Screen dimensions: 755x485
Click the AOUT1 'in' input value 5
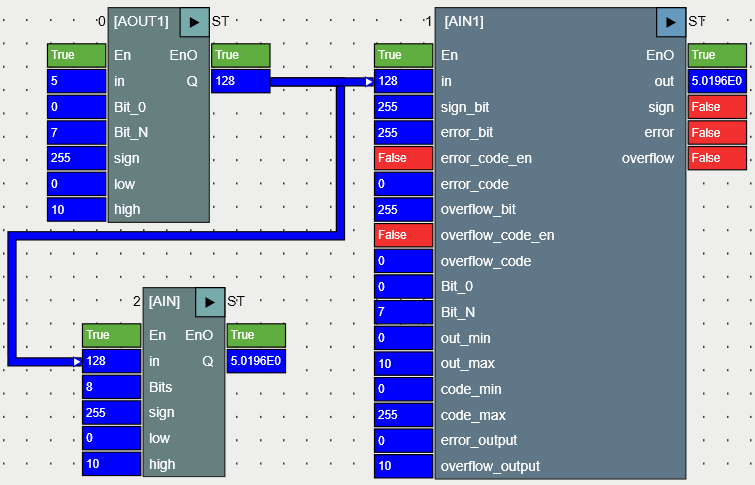[76, 81]
